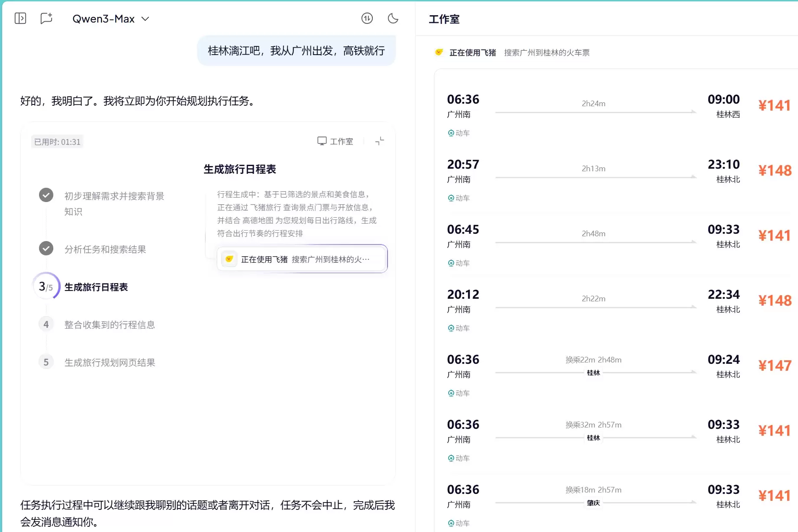Open the 正在使用飞猪 tool call card

302,259
